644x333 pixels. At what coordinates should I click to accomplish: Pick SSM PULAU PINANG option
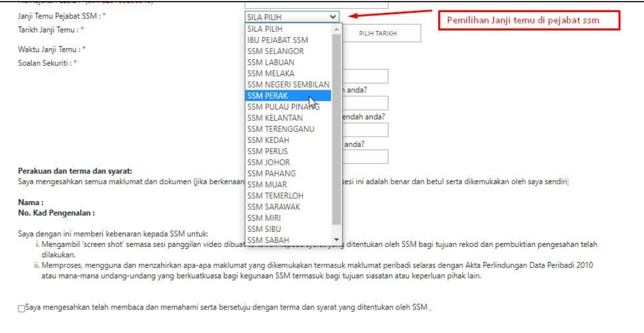point(288,107)
